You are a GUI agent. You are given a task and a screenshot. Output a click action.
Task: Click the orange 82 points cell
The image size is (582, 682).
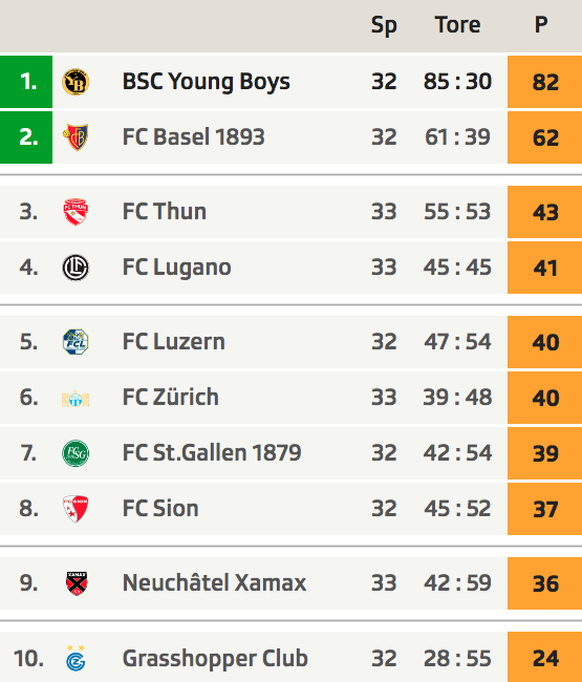pos(545,82)
